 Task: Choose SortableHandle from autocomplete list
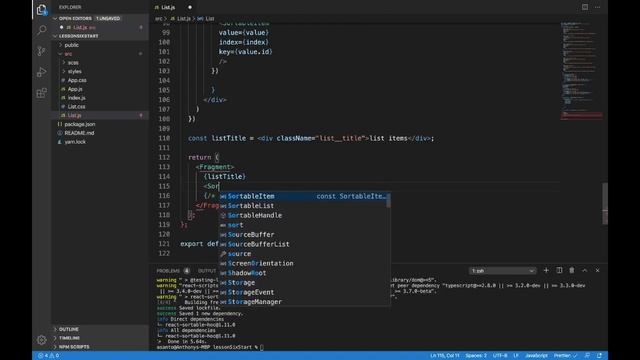tap(304, 216)
